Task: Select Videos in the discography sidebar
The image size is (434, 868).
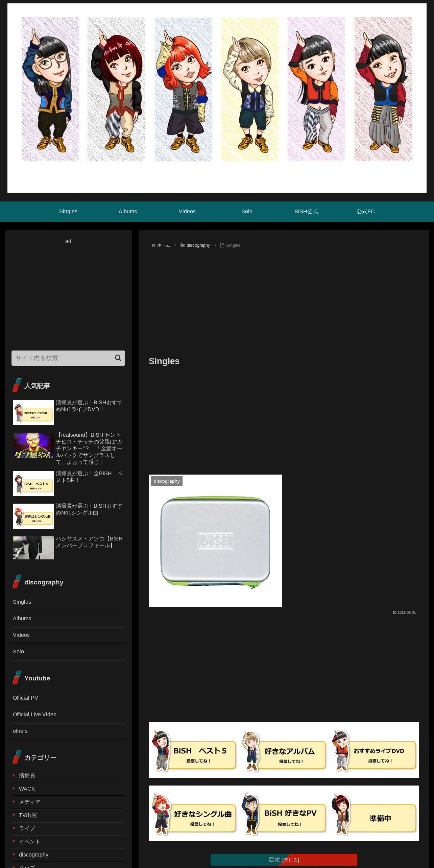Action: tap(68, 635)
